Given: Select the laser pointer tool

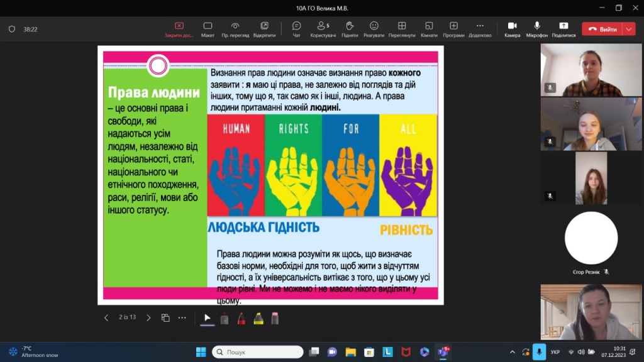Looking at the screenshot, I should (x=225, y=318).
